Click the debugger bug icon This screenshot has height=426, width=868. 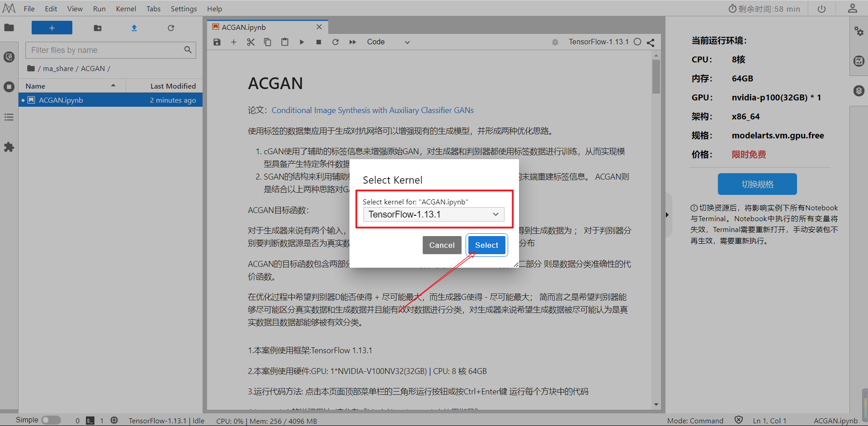[x=555, y=42]
